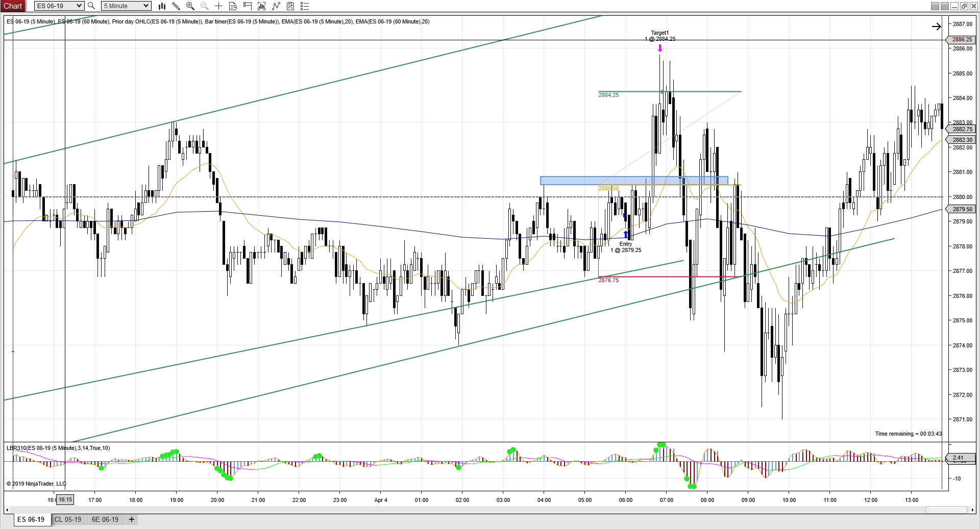980x529 pixels.
Task: Open indicators dialog icon
Action: coord(276,6)
